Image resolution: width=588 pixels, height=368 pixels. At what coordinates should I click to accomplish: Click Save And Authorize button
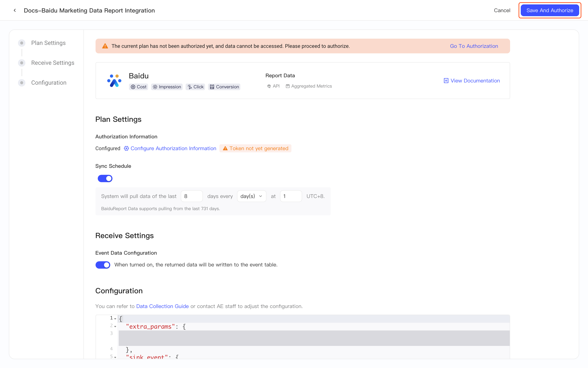[550, 10]
